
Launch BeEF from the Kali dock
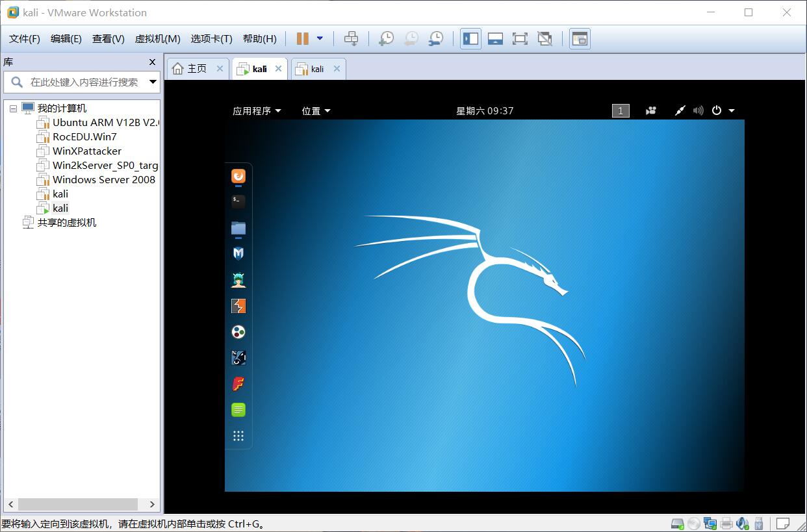coord(238,358)
